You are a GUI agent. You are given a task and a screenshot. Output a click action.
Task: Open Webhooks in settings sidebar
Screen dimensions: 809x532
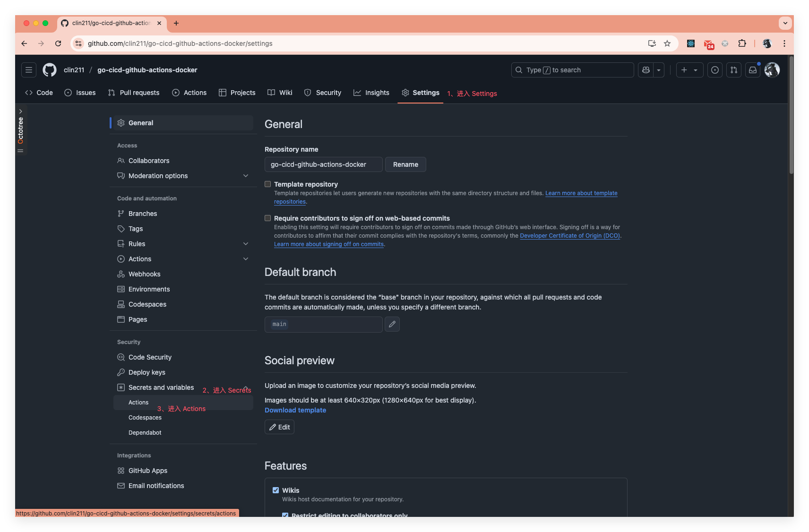pyautogui.click(x=183, y=274)
